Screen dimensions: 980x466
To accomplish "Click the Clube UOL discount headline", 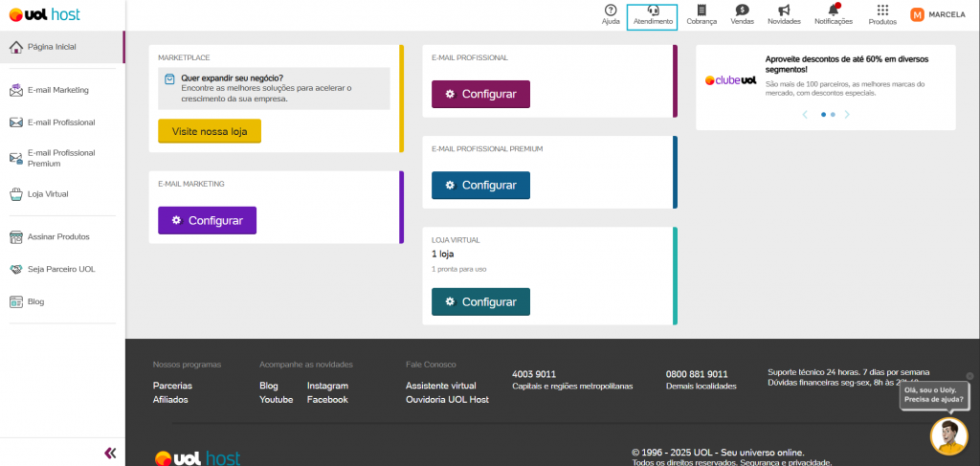I will [847, 64].
